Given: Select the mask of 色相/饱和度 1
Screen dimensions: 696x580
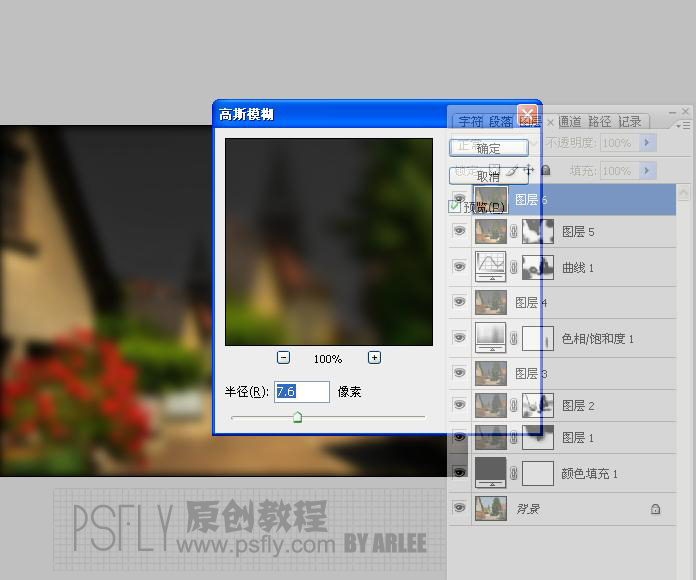Looking at the screenshot, I should coord(538,339).
